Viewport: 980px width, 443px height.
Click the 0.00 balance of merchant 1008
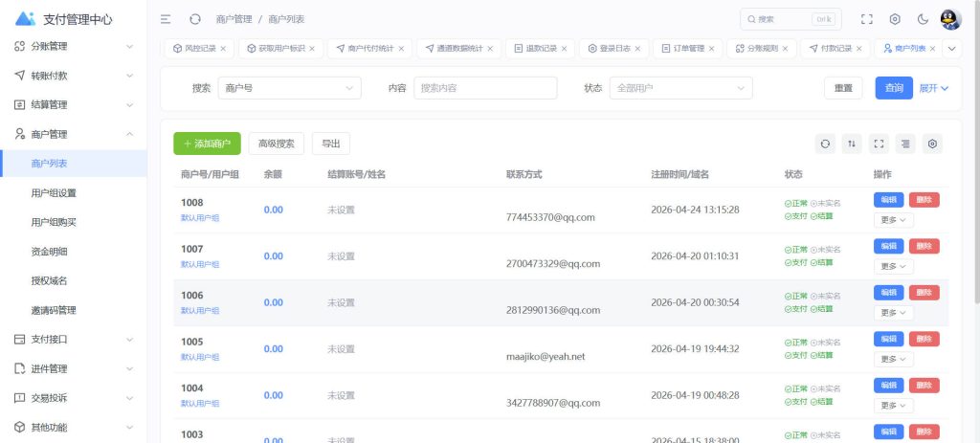point(273,210)
